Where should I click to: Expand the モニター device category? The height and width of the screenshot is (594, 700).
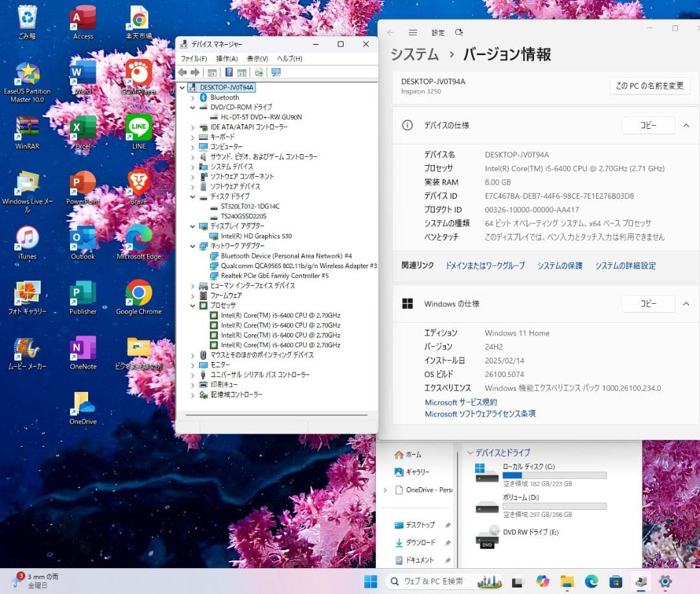click(x=192, y=365)
